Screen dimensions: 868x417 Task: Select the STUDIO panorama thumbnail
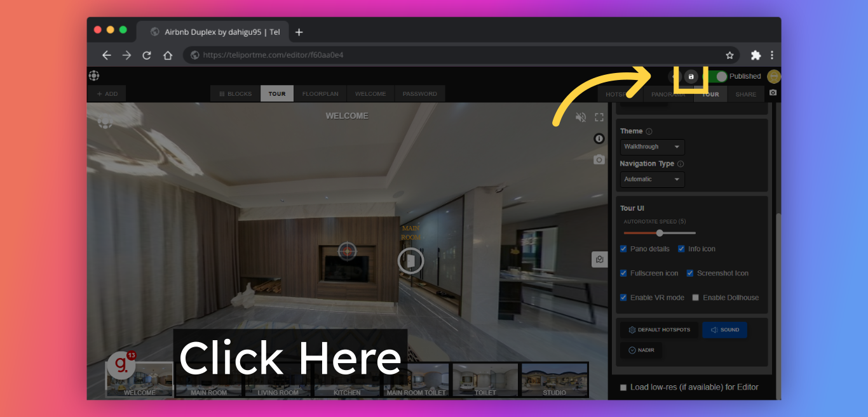point(555,380)
